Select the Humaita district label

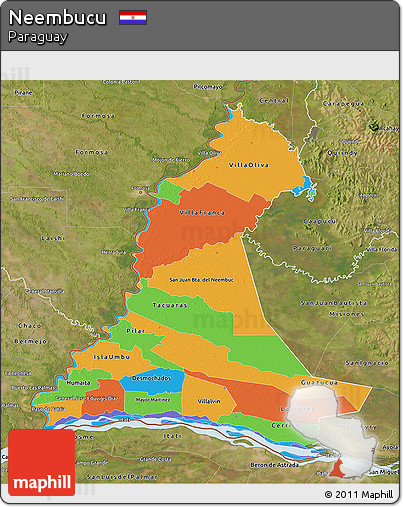78,383
